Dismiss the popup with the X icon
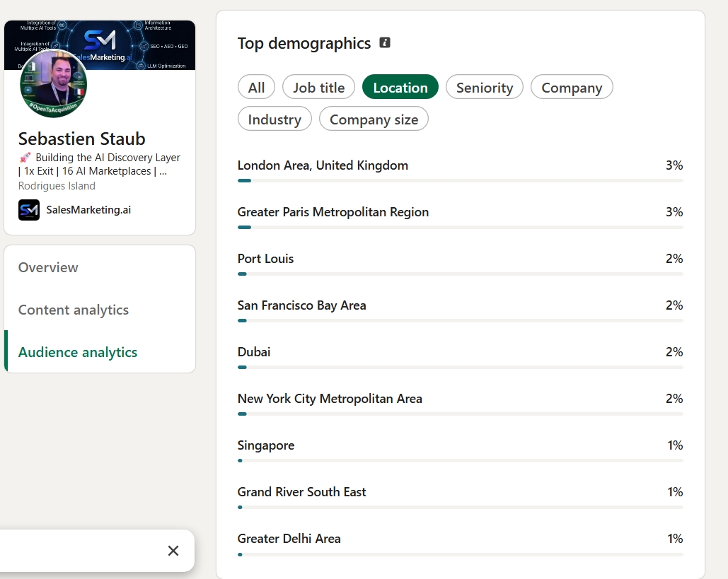Viewport: 728px width, 579px height. point(173,551)
